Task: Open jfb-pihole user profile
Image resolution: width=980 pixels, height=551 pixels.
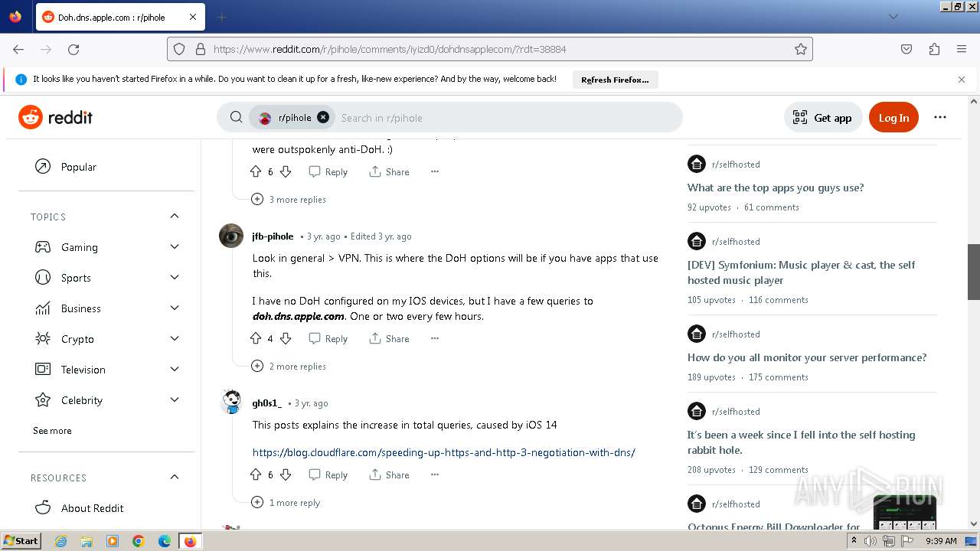Action: [x=273, y=236]
